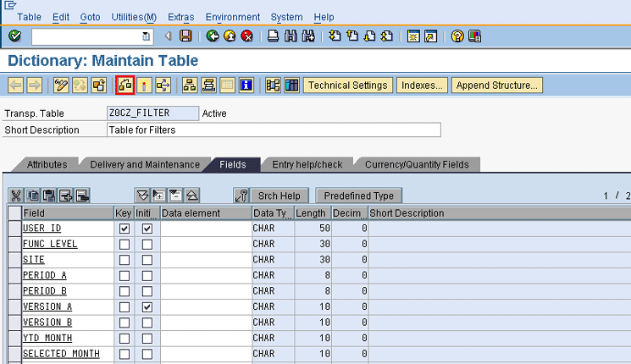Open the Environment menu
Screen dimensions: 631x364
[232, 17]
